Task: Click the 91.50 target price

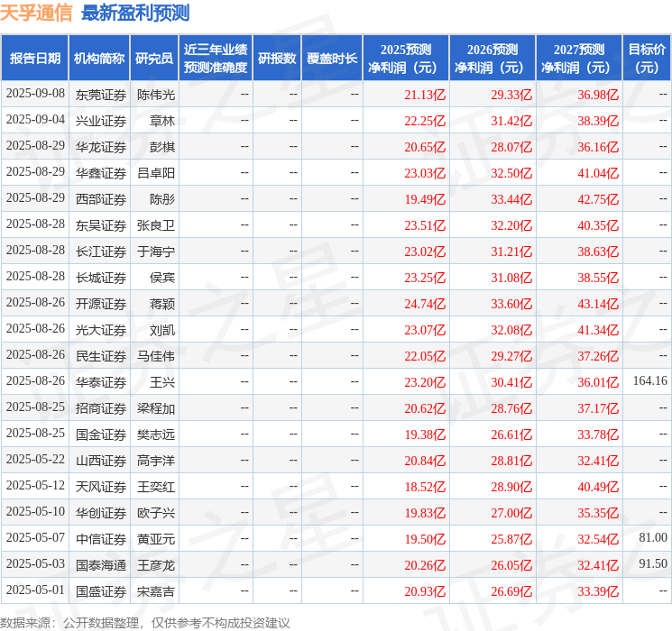Action: [653, 563]
